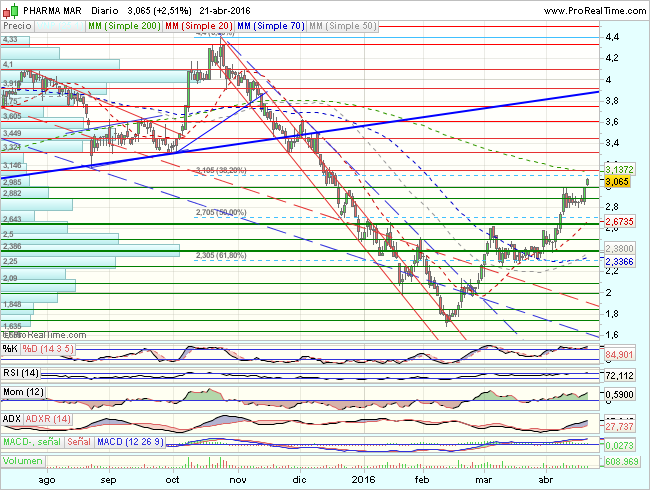Click the 21-abr-2016 date label
650x490 pixels.
pos(225,10)
